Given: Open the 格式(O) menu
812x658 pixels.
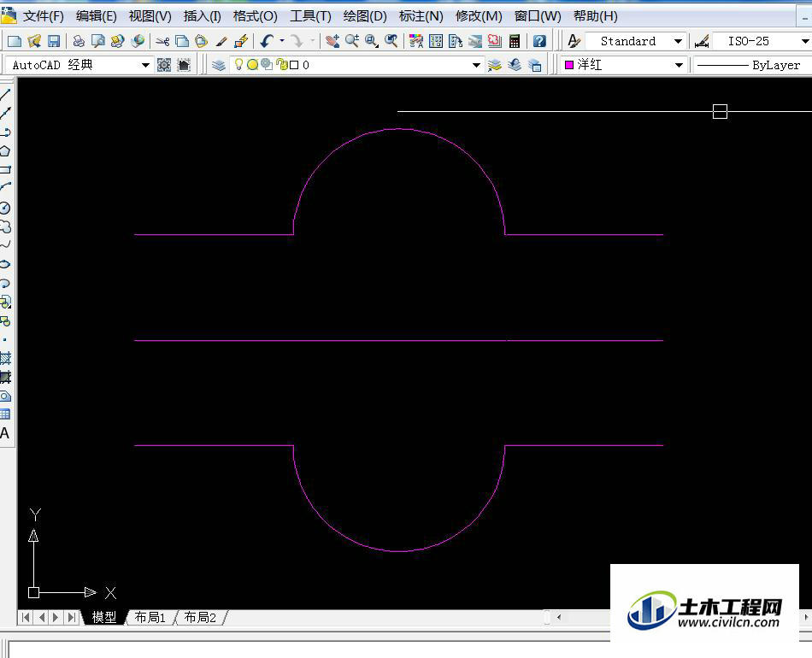Looking at the screenshot, I should point(256,16).
